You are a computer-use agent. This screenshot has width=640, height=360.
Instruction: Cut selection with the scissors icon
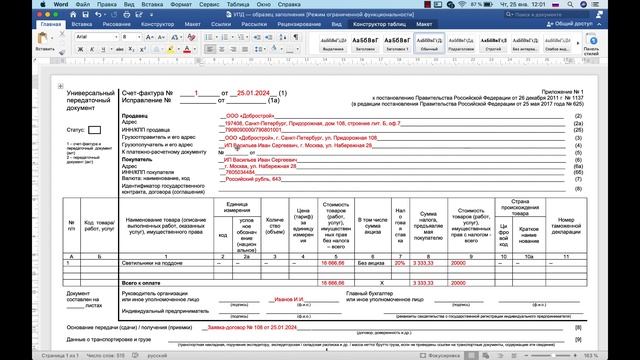62,34
